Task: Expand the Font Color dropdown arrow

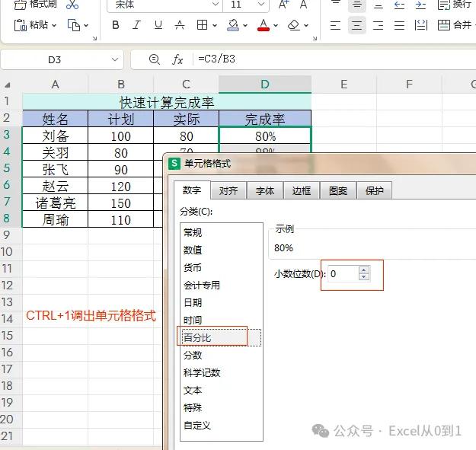Action: coord(276,25)
